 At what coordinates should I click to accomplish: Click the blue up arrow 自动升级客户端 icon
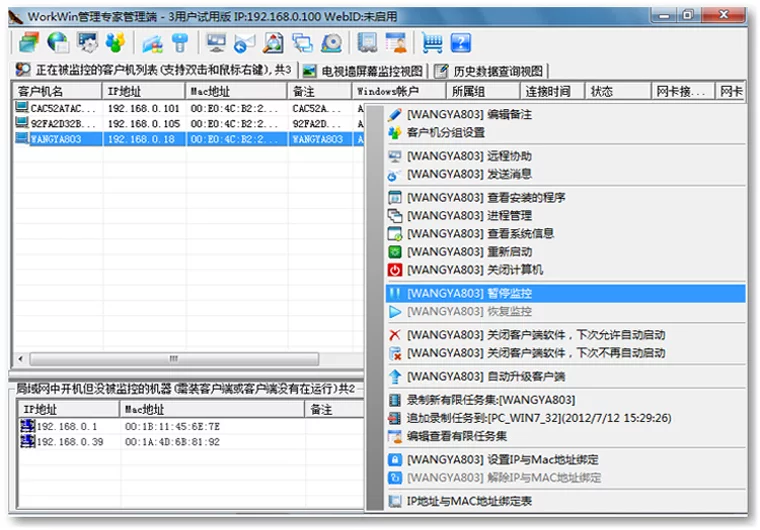tap(395, 376)
